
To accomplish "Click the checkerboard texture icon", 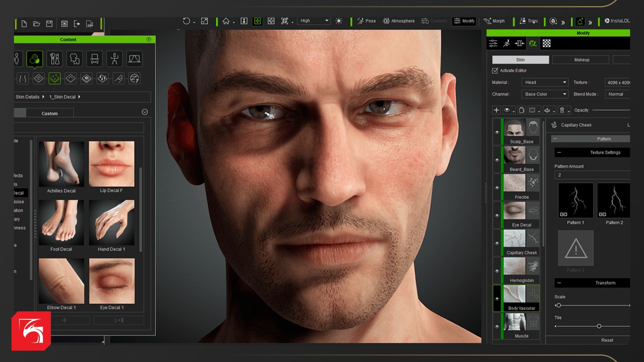I will pos(546,43).
